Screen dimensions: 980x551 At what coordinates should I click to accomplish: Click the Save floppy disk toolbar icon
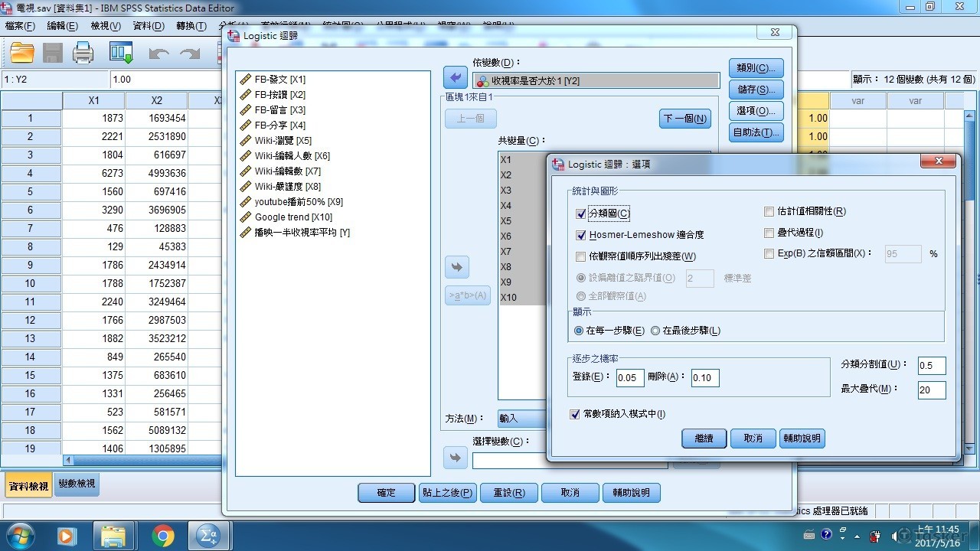click(53, 53)
